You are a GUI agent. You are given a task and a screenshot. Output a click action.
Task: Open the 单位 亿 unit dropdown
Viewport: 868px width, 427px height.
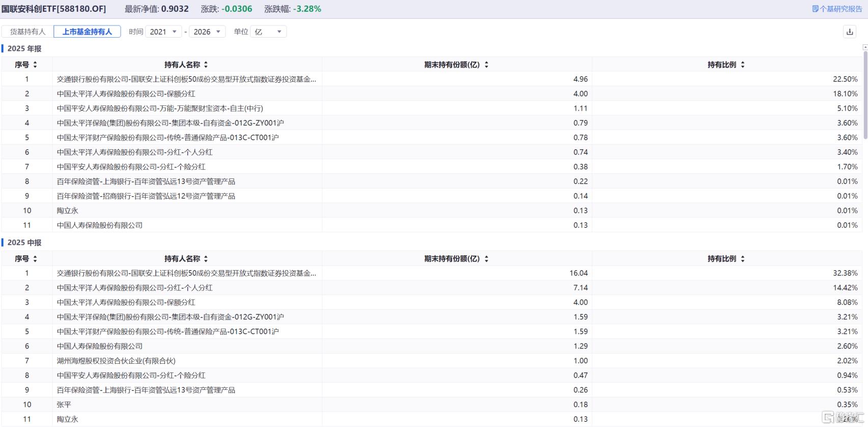(x=268, y=32)
